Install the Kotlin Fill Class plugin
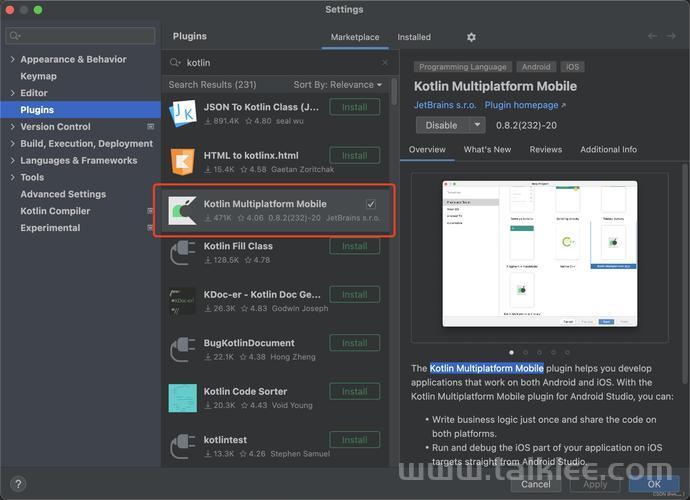The width and height of the screenshot is (690, 500). click(355, 246)
